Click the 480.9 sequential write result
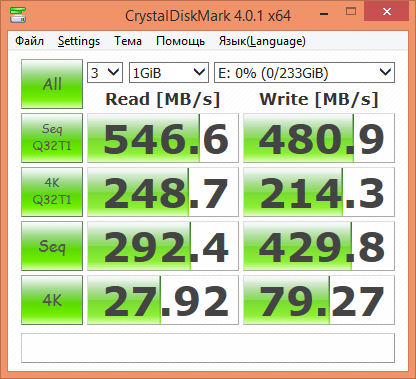 319,138
